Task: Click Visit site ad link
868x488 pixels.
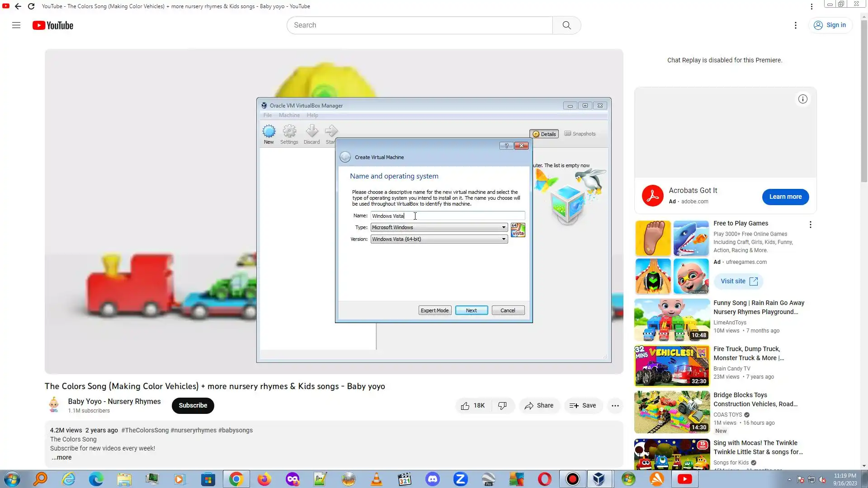Action: 739,282
